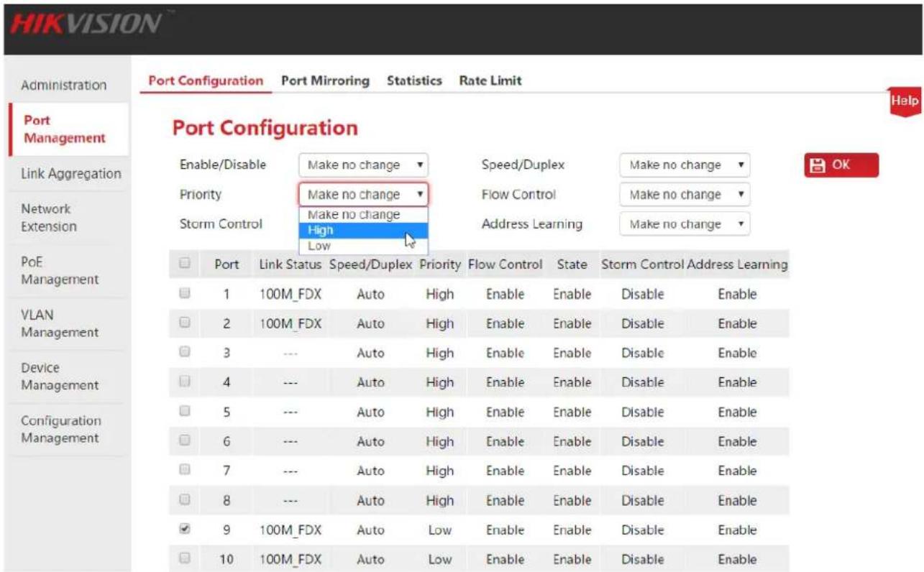Tick the checkbox for port 3
Image resolution: width=924 pixels, height=572 pixels.
click(x=183, y=352)
